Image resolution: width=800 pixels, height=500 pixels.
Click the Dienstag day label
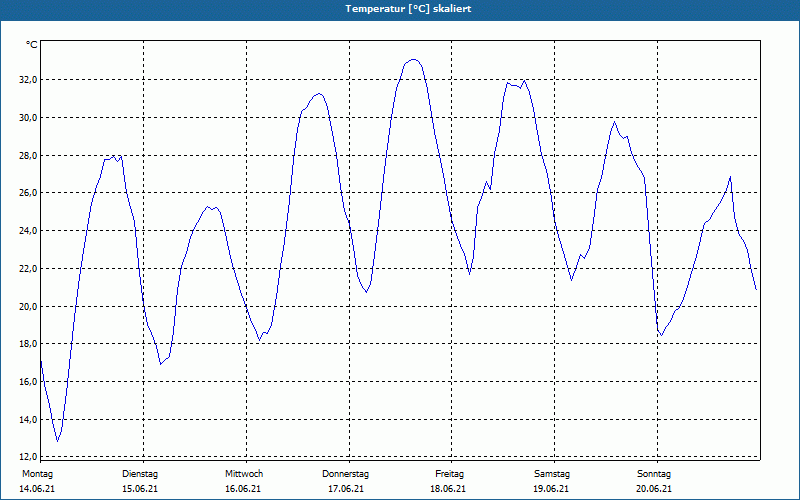point(140,474)
